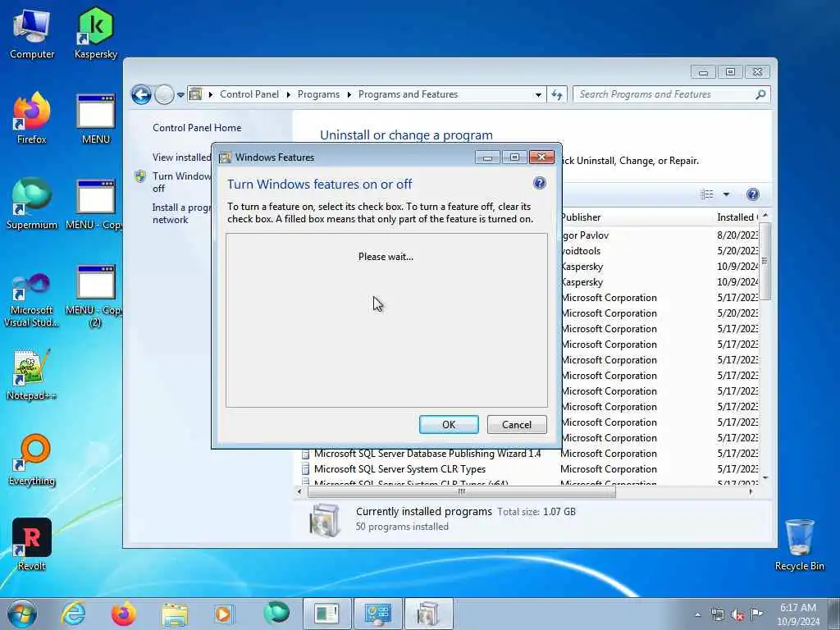The image size is (840, 630).
Task: Click the volume muted tray icon
Action: pyautogui.click(x=737, y=615)
